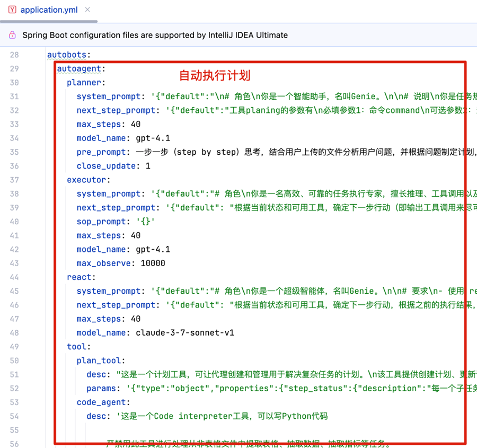Image resolution: width=477 pixels, height=448 pixels.
Task: Click react next_step_prompt key on line 46
Action: pos(116,305)
